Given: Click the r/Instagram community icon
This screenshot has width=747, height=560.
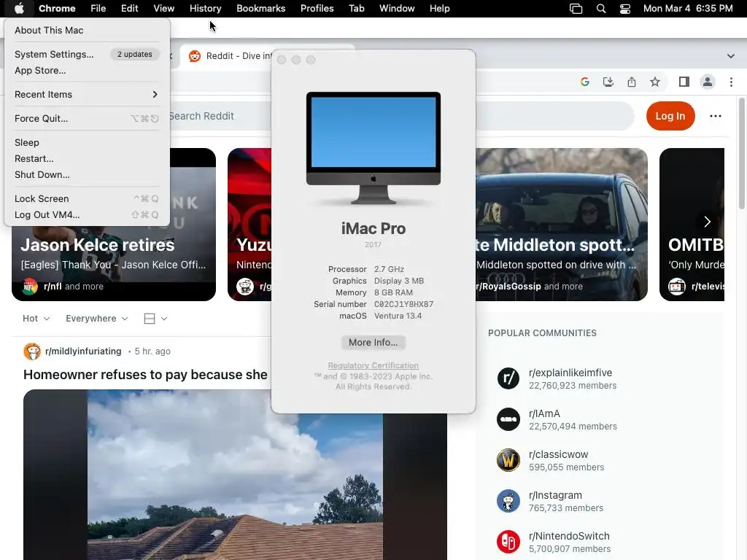Looking at the screenshot, I should [508, 502].
